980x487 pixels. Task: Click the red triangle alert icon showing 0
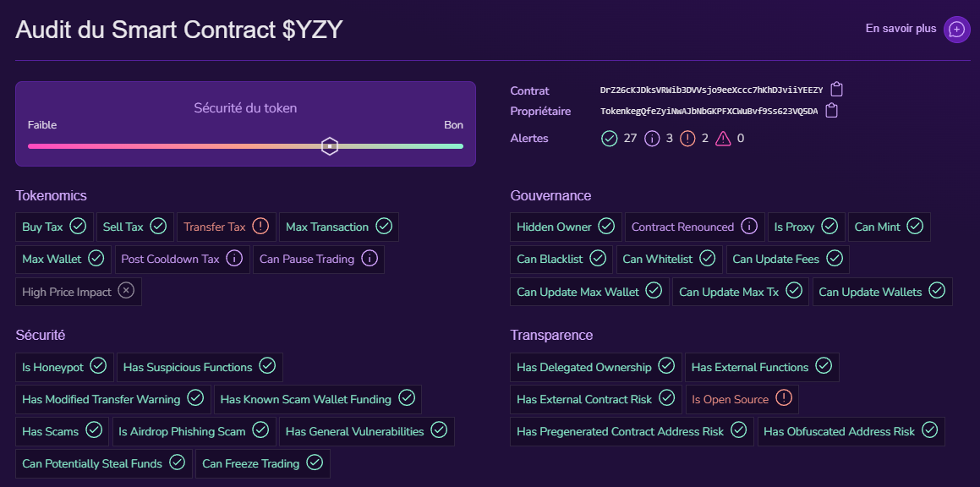pos(724,138)
